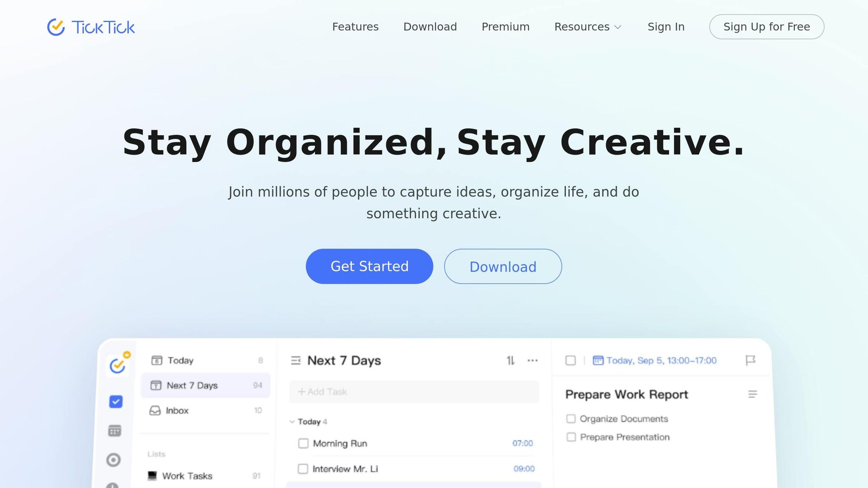Open the Features menu item
Viewport: 868px width, 488px height.
(355, 27)
